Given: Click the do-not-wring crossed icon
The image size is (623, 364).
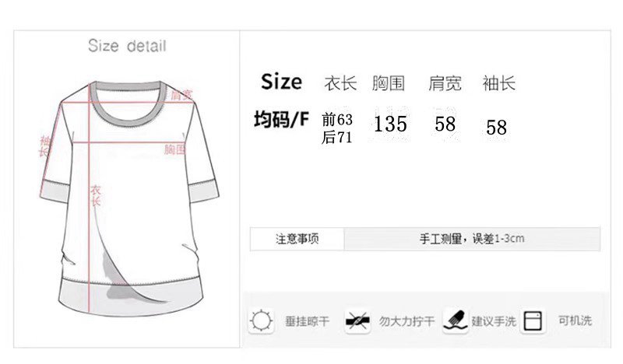Looking at the screenshot, I should 357,320.
